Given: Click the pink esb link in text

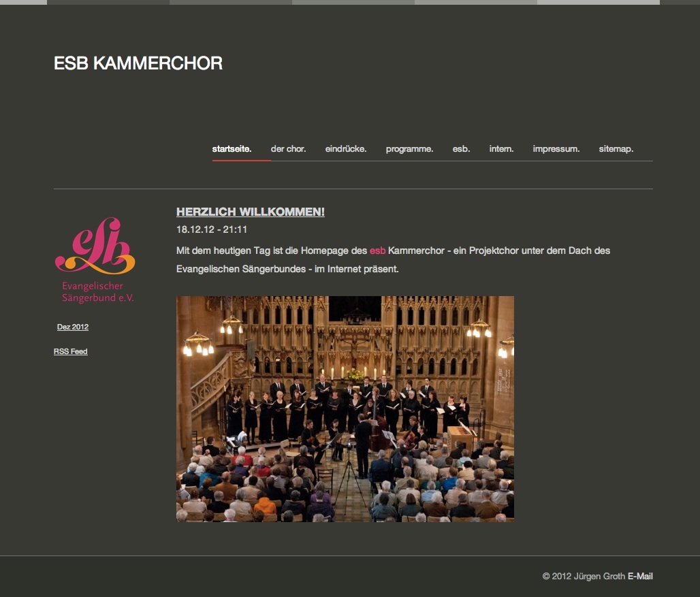Looking at the screenshot, I should point(377,251).
